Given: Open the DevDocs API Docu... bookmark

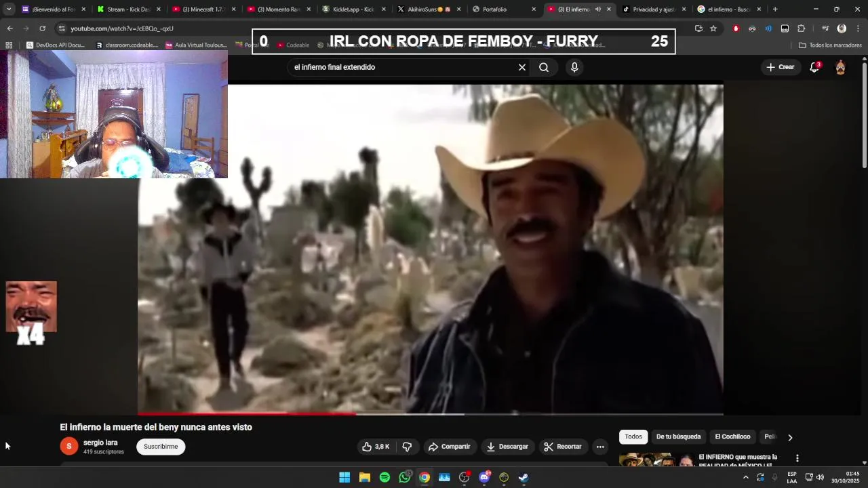Looking at the screenshot, I should pos(56,45).
